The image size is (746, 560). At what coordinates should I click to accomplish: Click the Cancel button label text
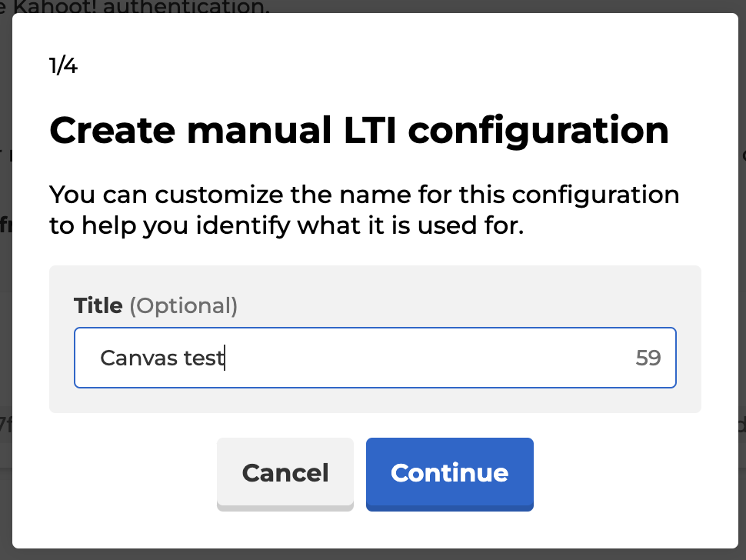pyautogui.click(x=285, y=474)
